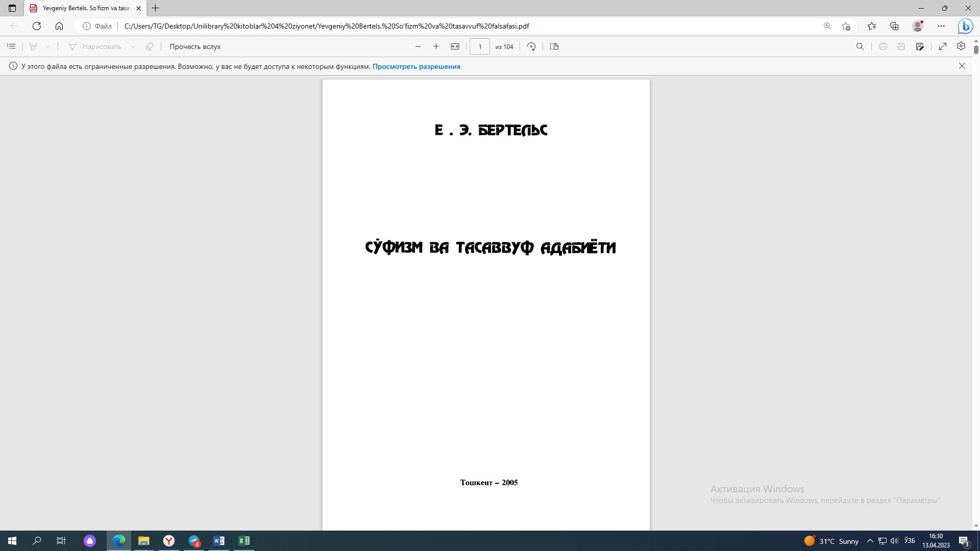Viewport: 980px width, 551px height.
Task: Click the Zoom in plus icon
Action: pos(436,46)
